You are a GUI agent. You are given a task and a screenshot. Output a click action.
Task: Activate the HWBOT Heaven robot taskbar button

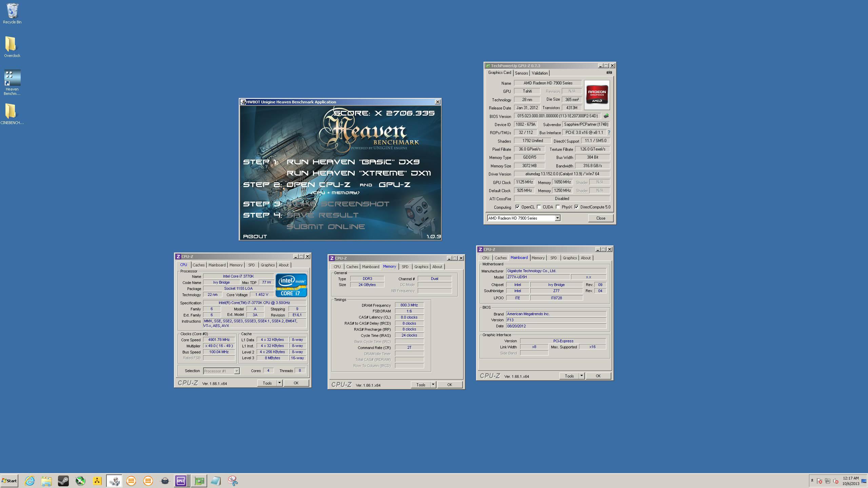(x=114, y=481)
